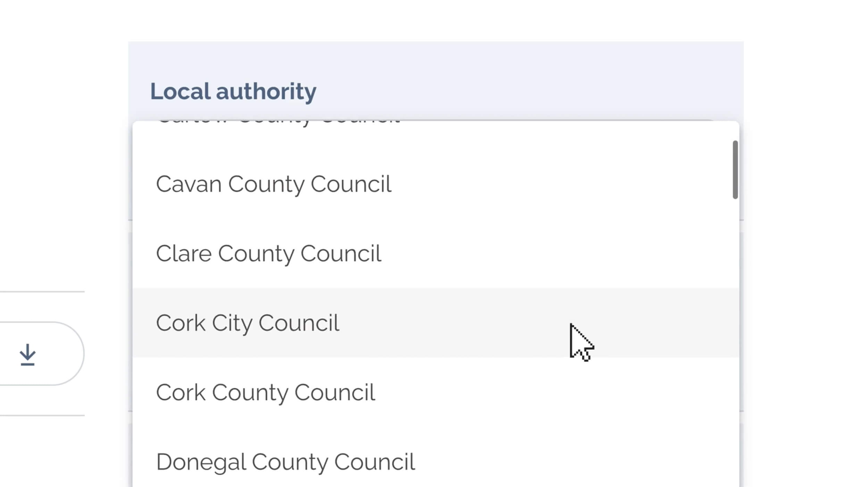Choose the Clare County Council option

click(268, 253)
